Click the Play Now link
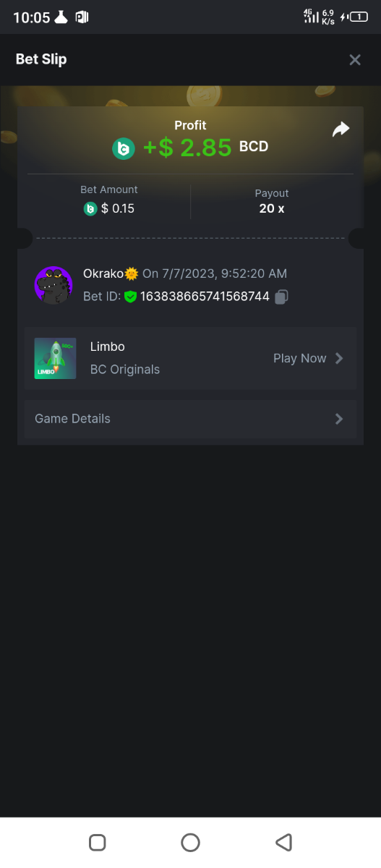Screen dimensions: 381x868 299,358
